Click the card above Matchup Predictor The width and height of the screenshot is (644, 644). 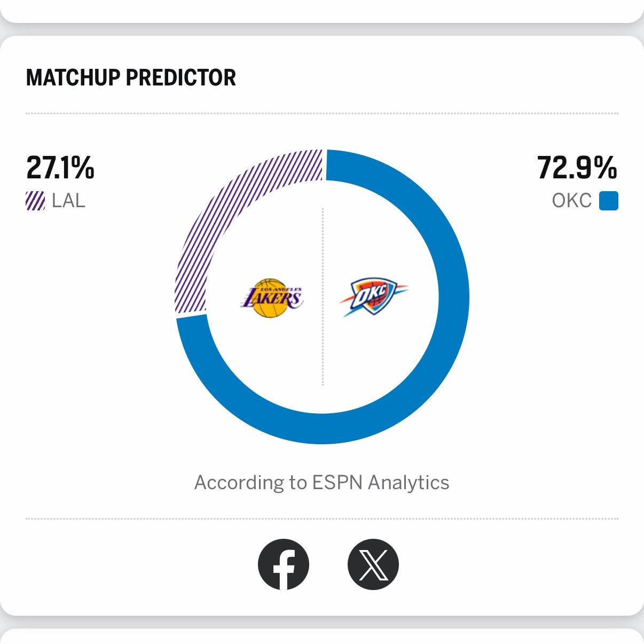pos(322,10)
